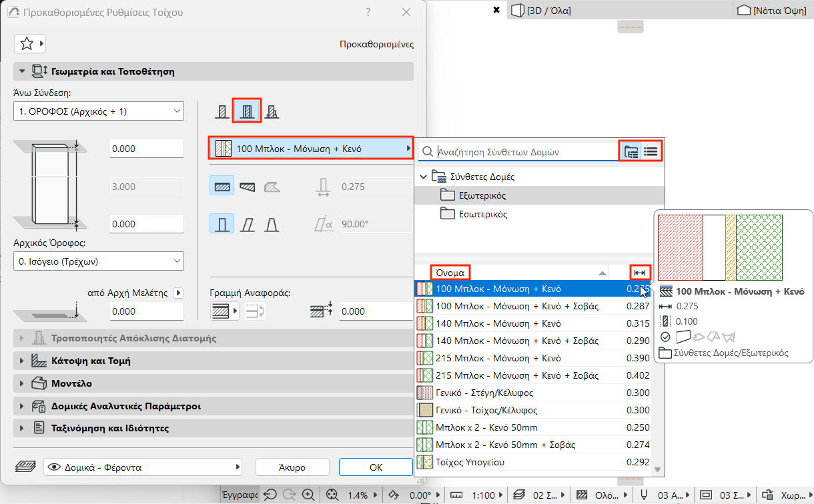Click the fit in window icon
814x504 pixels.
(333, 495)
